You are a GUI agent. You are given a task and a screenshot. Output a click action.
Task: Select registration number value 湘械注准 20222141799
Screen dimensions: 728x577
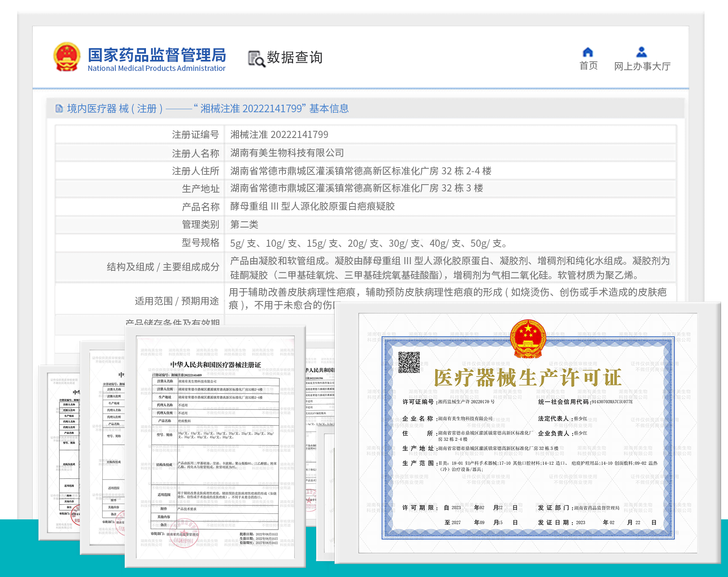[x=279, y=135]
